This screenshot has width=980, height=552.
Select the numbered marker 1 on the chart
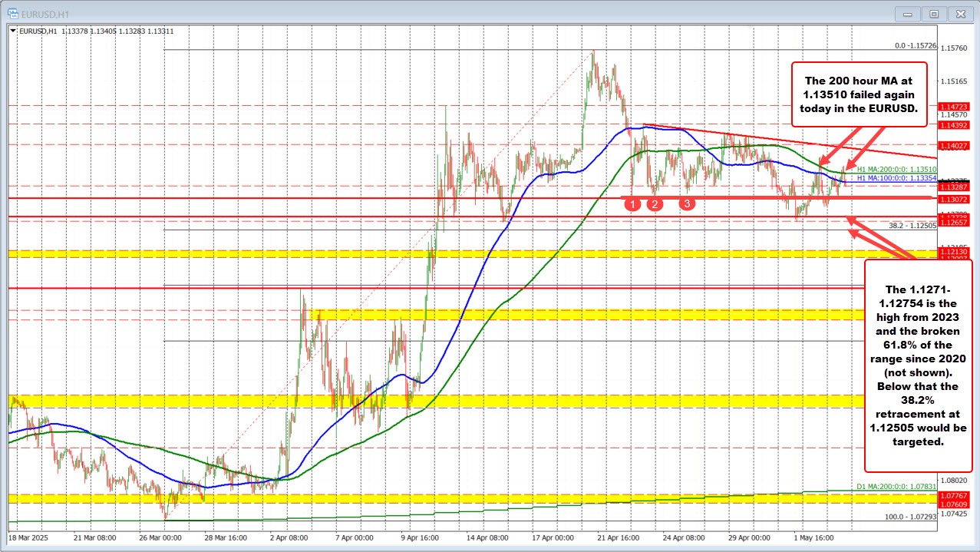coord(633,203)
